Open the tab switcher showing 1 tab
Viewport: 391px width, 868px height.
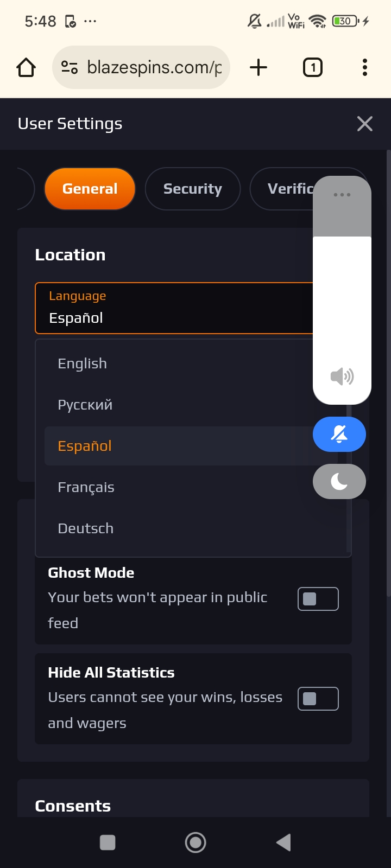312,68
